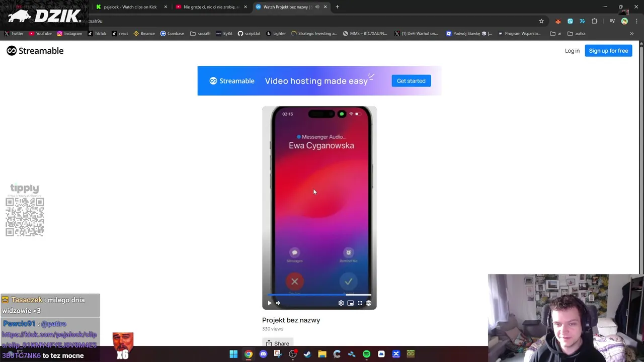Enter fullscreen in video player
644x362 pixels.
(360, 303)
